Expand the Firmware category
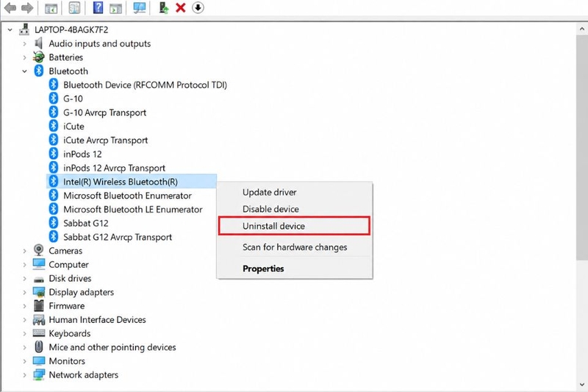This screenshot has width=588, height=392. (x=24, y=306)
